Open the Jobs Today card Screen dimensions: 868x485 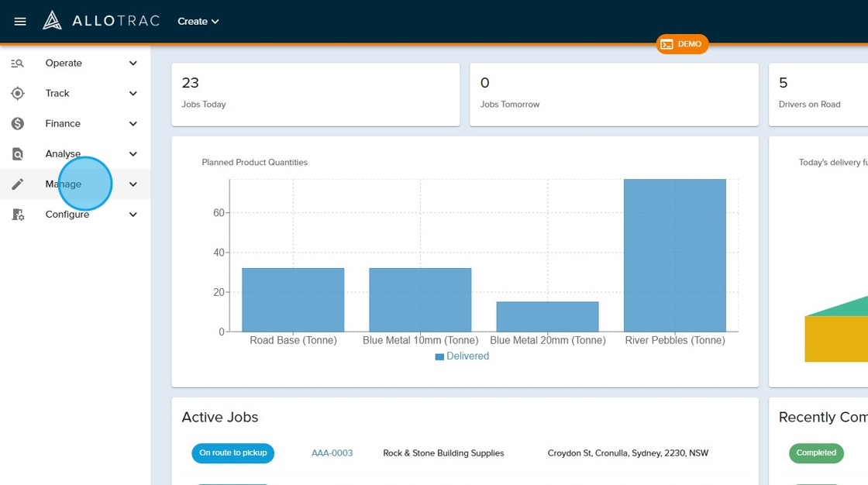coord(315,94)
